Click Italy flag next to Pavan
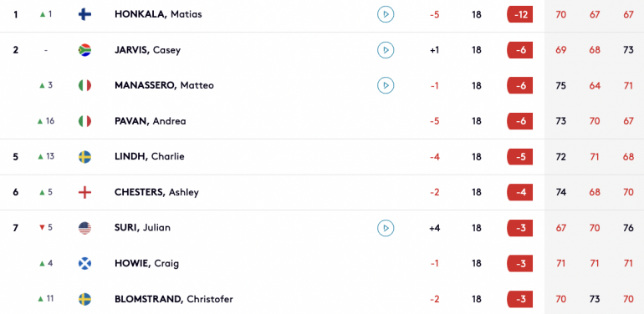The height and width of the screenshot is (314, 644). 84,121
